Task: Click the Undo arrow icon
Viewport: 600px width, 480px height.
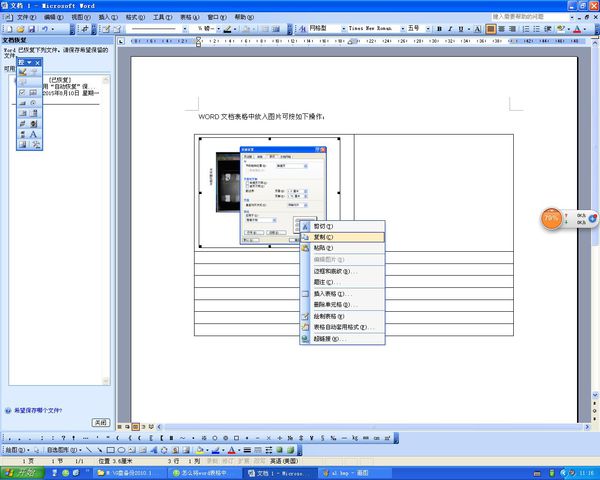Action: tap(45, 29)
